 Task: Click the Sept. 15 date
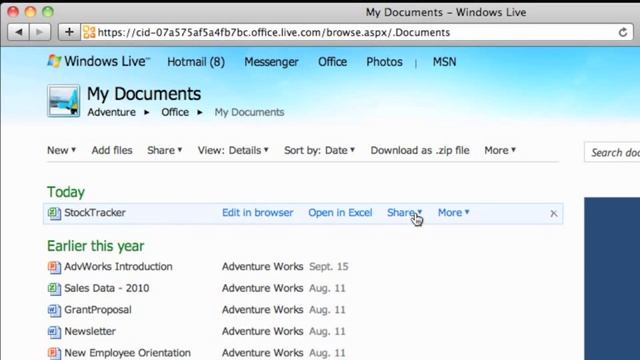click(329, 267)
